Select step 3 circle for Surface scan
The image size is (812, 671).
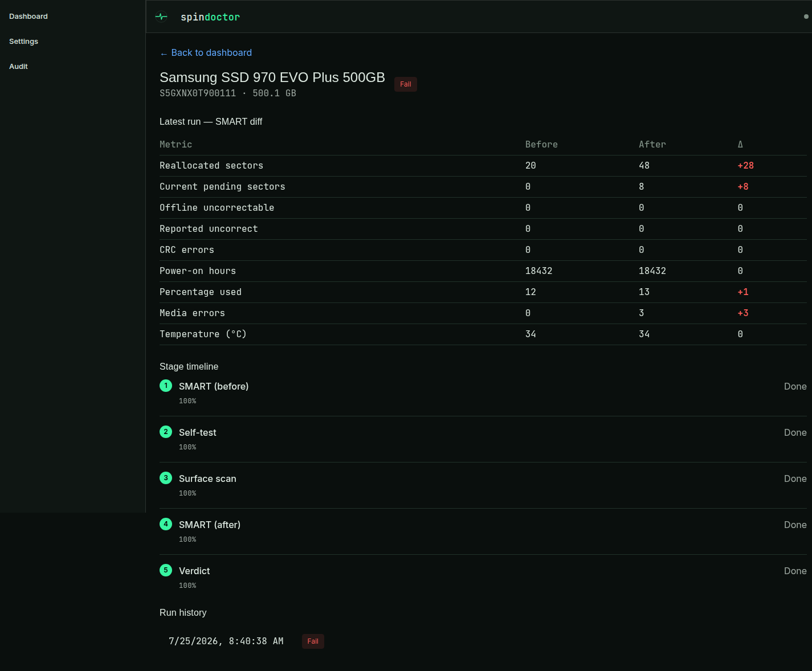(166, 478)
